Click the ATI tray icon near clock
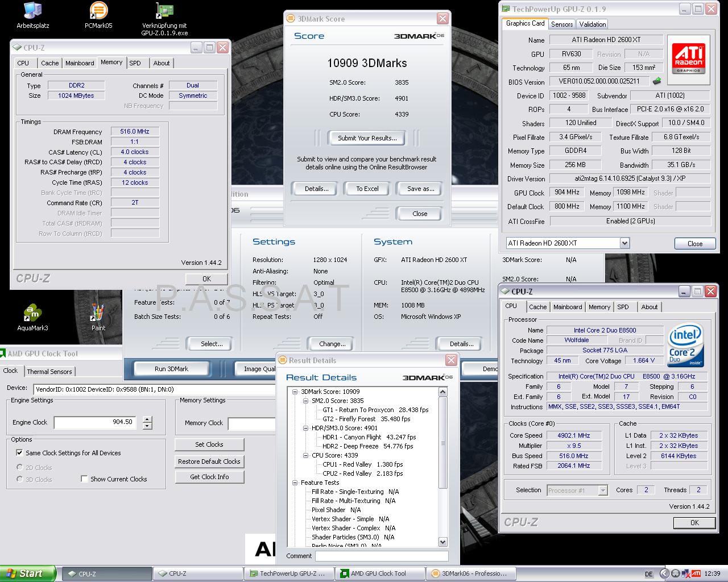The image size is (728, 582). (697, 573)
